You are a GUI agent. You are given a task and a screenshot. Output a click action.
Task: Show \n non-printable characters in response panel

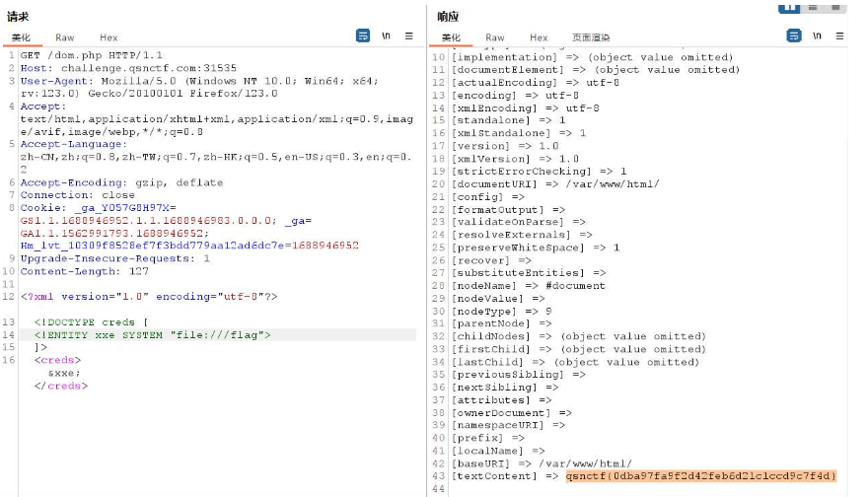coord(818,35)
